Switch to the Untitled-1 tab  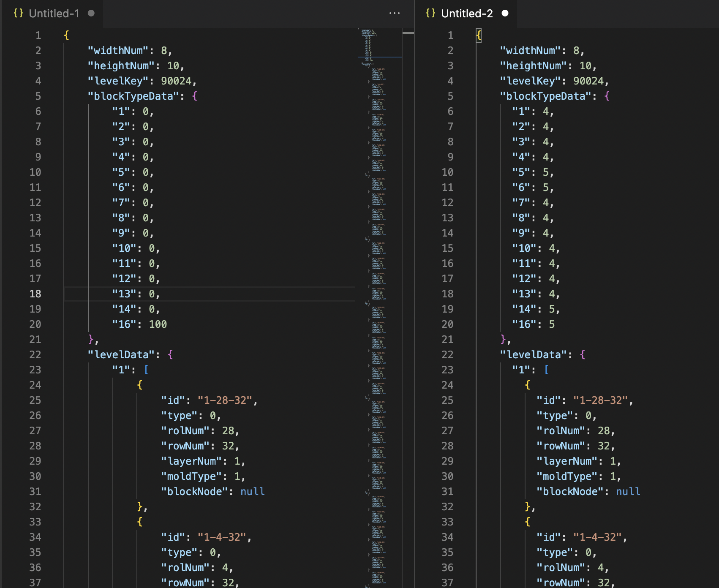point(53,13)
